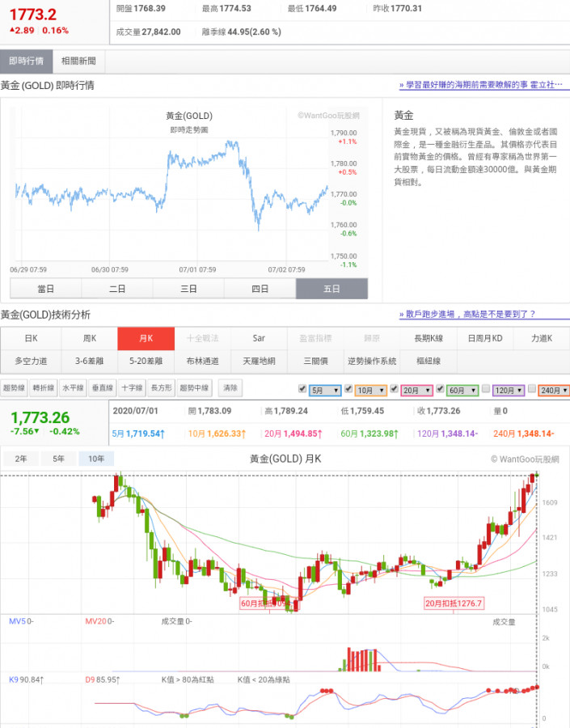
Task: Open the 樞紐線 tab
Action: (x=429, y=362)
